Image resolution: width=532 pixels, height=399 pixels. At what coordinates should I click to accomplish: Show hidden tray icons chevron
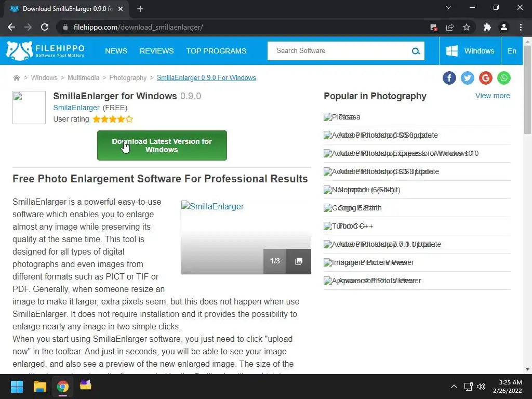[454, 387]
